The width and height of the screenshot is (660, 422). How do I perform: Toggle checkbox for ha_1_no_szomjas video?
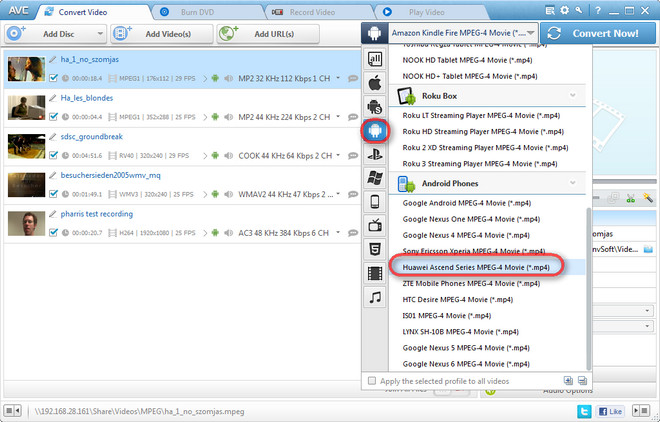[x=53, y=78]
